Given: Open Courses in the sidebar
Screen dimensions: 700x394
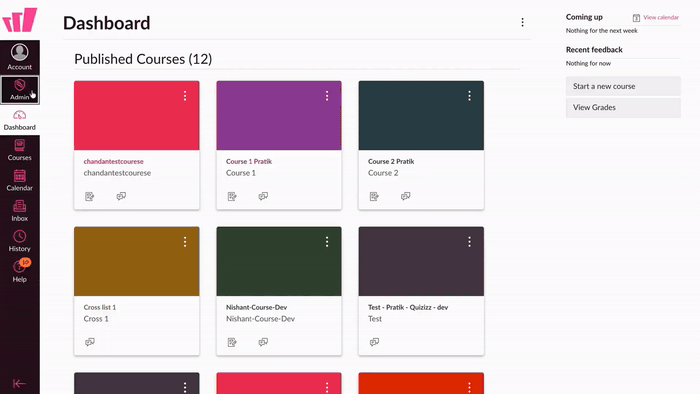Looking at the screenshot, I should tap(20, 150).
